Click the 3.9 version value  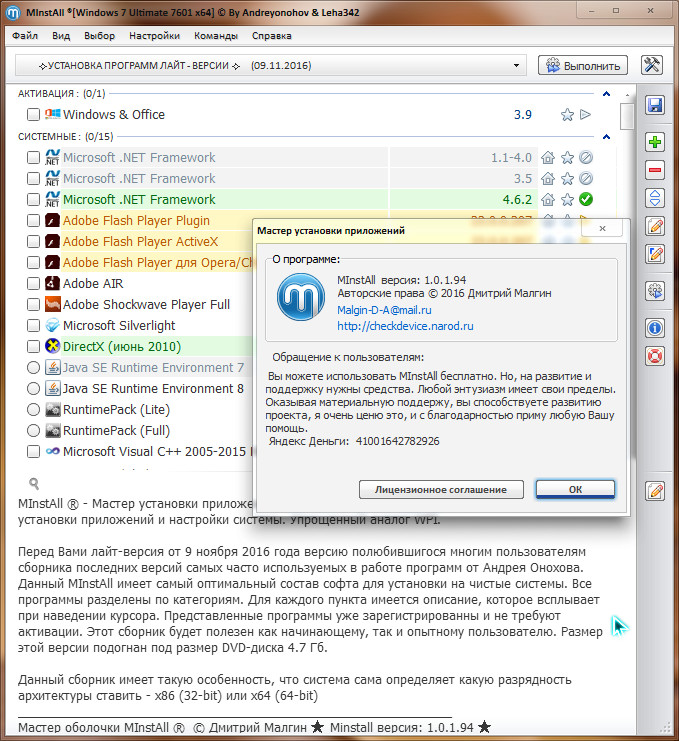(523, 115)
